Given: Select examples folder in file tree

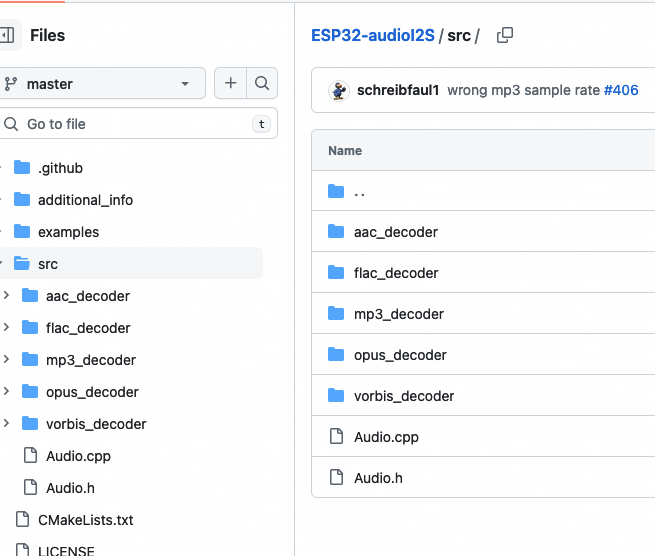Looking at the screenshot, I should (68, 232).
